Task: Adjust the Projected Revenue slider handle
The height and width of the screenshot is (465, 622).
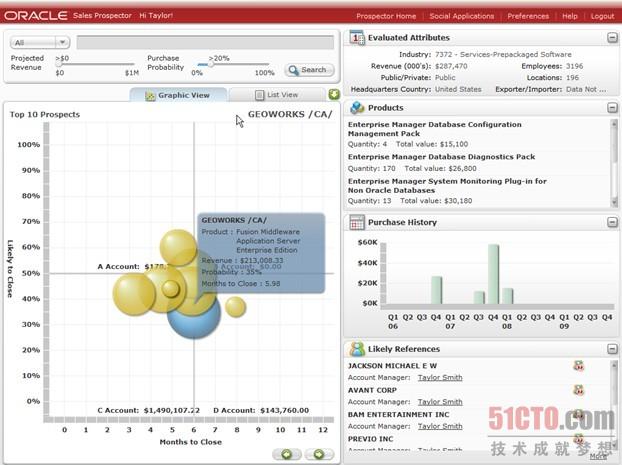Action: (59, 63)
